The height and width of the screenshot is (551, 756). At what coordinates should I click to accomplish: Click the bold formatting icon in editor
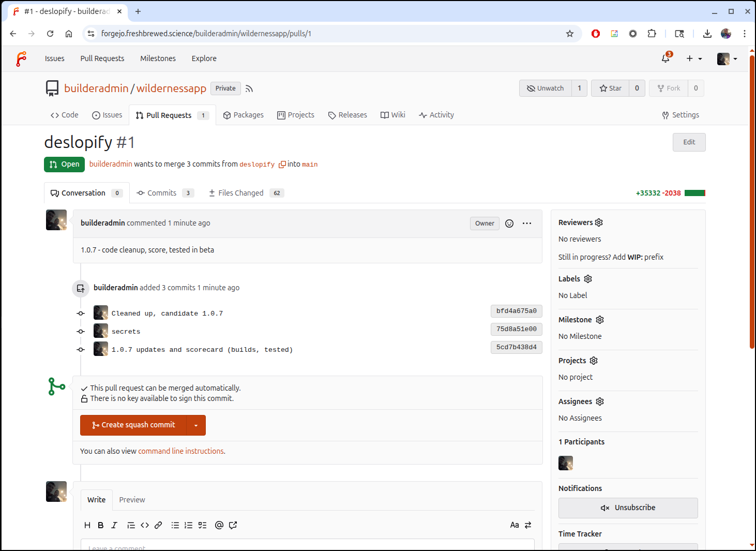101,525
